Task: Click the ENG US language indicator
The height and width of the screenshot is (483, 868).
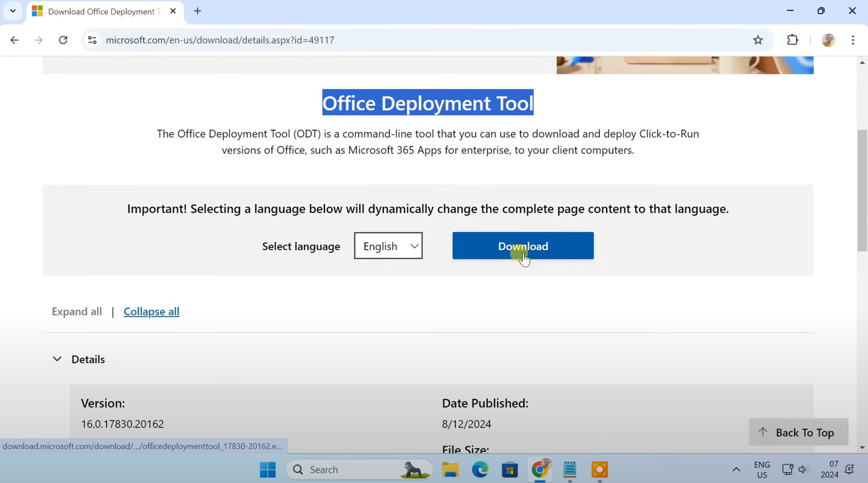Action: 762,469
